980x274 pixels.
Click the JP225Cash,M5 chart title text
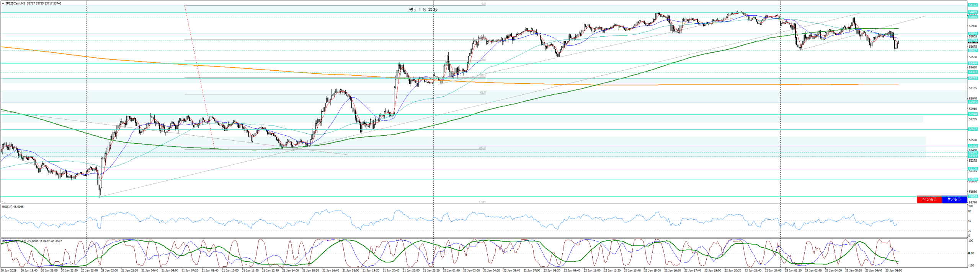point(15,3)
